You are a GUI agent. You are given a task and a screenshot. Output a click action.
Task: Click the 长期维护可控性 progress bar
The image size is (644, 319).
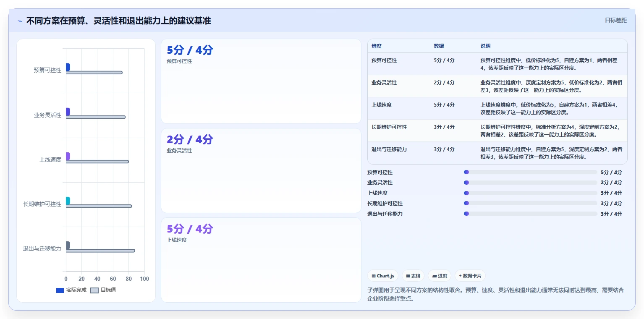(x=530, y=203)
